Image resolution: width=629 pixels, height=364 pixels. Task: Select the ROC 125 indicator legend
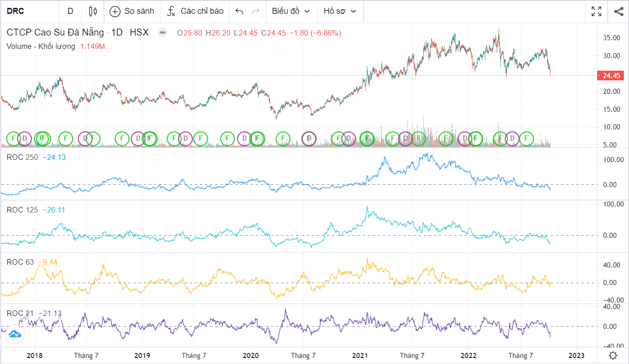pyautogui.click(x=22, y=210)
